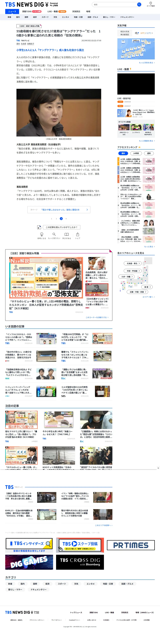
Task: Open the PR TIMES banner
Action: (x=131, y=545)
